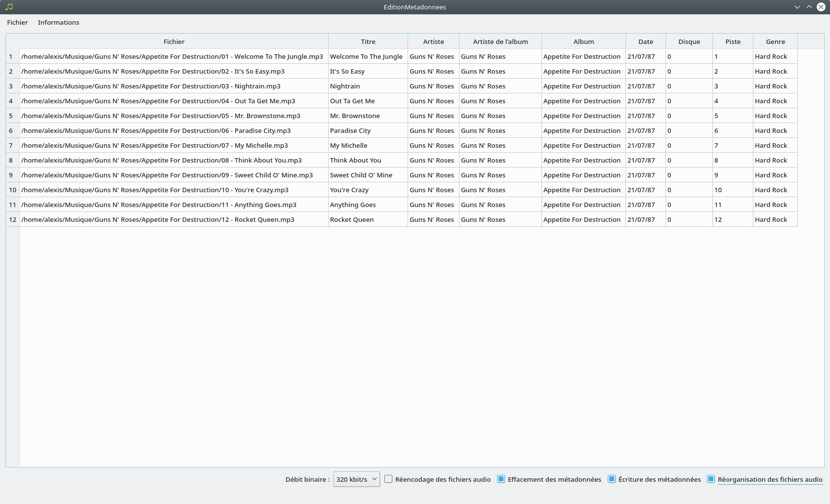Select Album cell in It's So Easy row
This screenshot has height=504, width=830.
583,71
